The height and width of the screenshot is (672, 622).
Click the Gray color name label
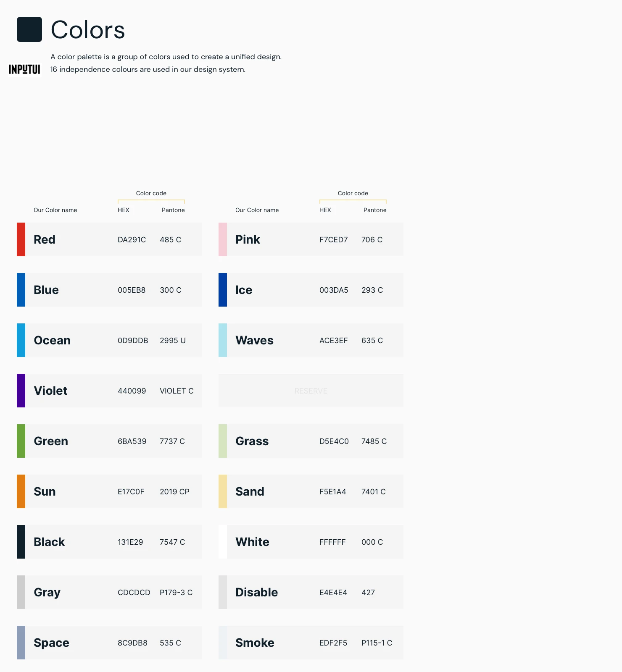pos(47,592)
